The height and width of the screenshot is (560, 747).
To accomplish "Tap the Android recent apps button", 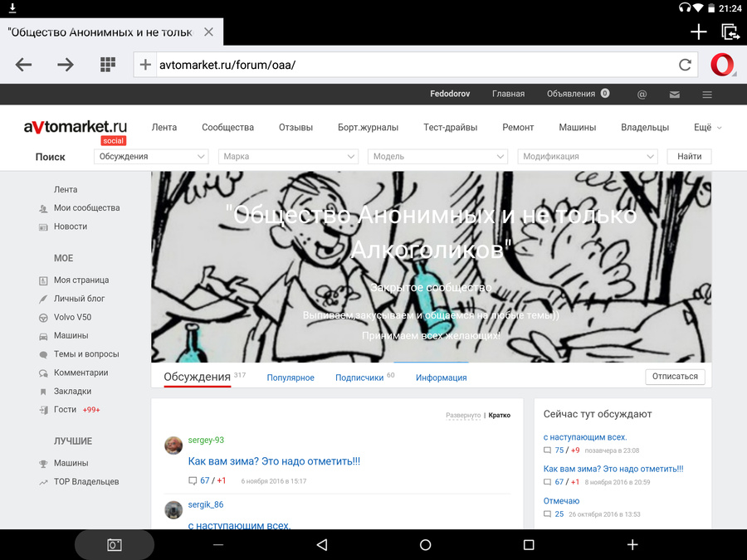I will 529,544.
